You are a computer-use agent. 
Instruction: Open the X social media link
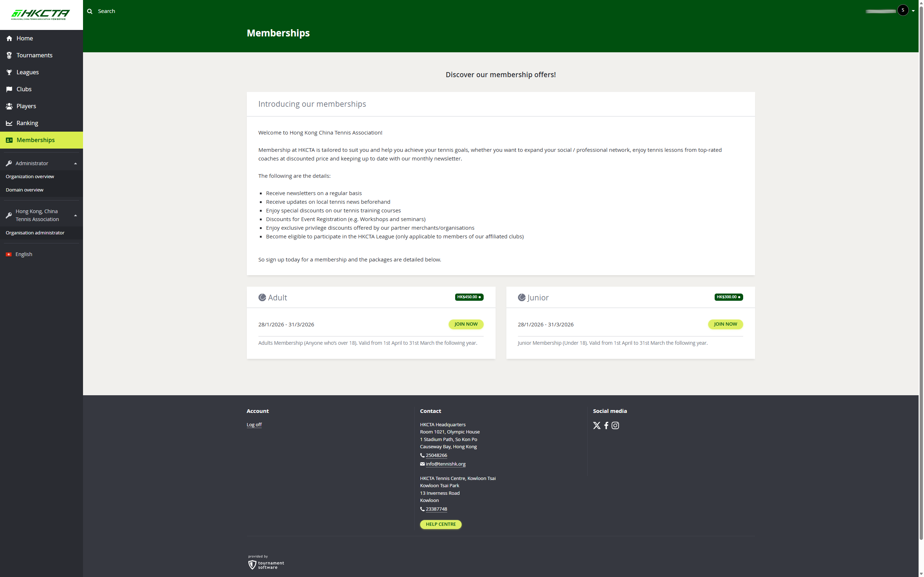[x=596, y=426]
